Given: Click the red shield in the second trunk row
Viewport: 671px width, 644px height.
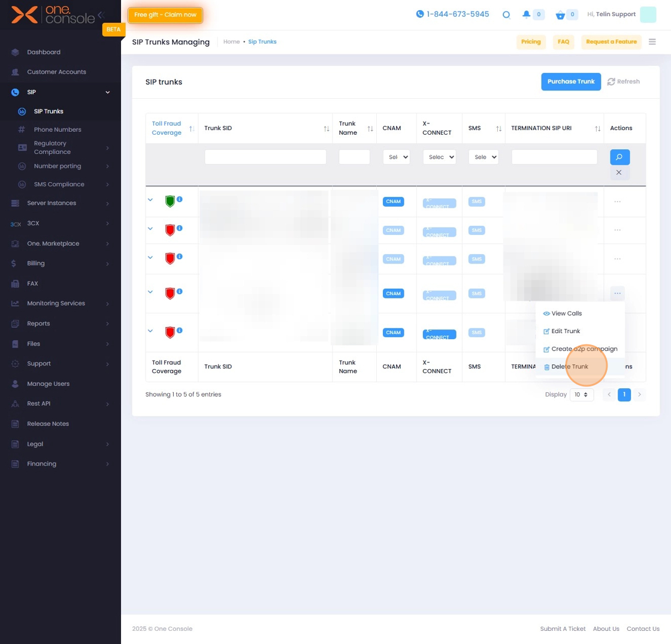Looking at the screenshot, I should tap(170, 230).
